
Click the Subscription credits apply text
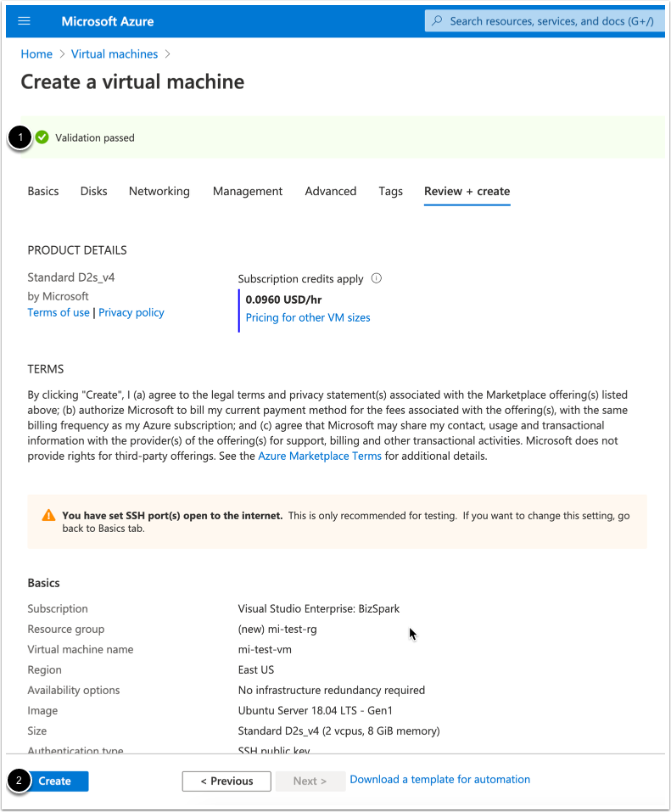pos(300,278)
